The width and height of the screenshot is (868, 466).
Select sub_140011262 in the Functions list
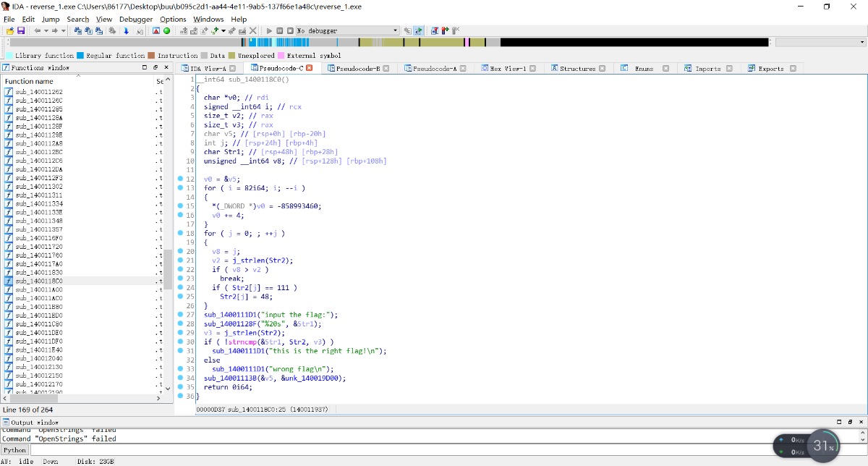pyautogui.click(x=39, y=92)
